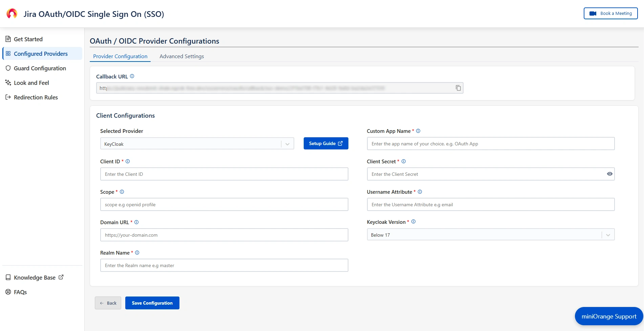The height and width of the screenshot is (331, 644).
Task: Copy the Callback URL using copy icon
Action: (458, 88)
